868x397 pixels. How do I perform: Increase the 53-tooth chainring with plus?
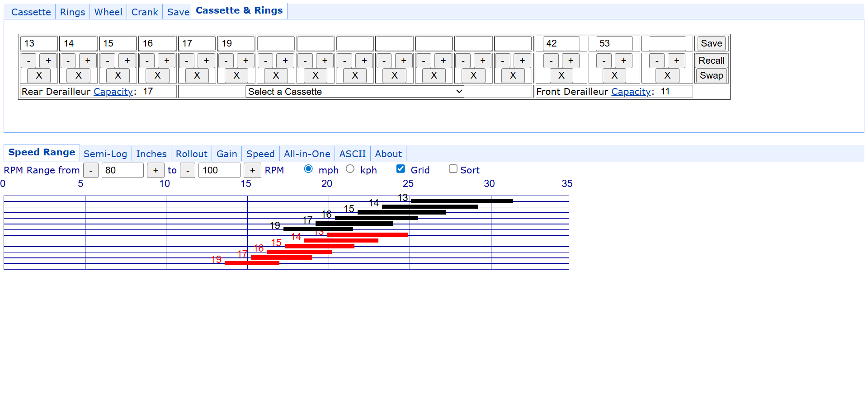click(623, 61)
